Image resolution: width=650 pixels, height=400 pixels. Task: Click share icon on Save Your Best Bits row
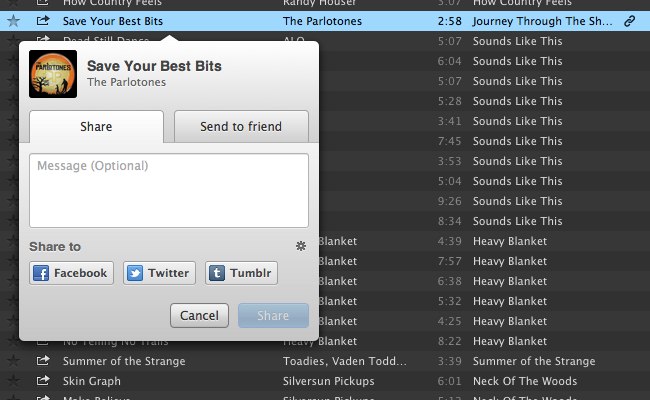pyautogui.click(x=43, y=20)
